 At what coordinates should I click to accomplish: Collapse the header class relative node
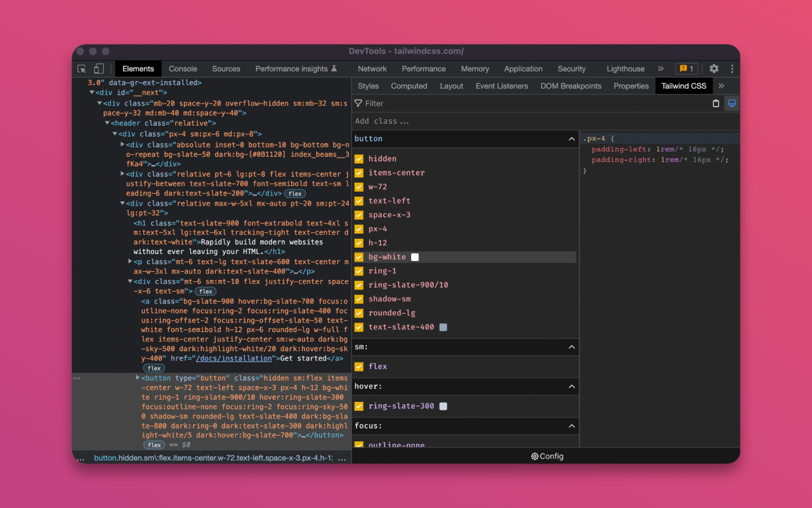[107, 123]
